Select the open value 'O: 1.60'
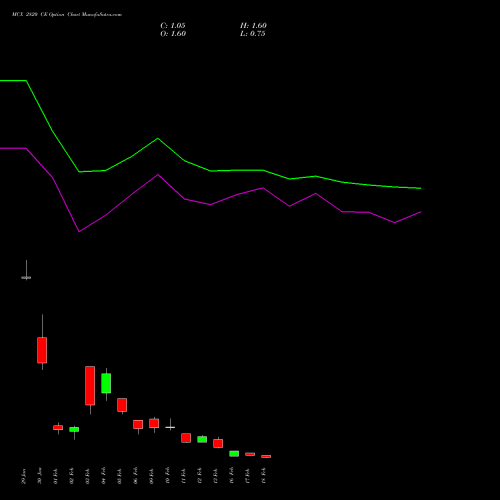The width and height of the screenshot is (500, 500). 173,34
